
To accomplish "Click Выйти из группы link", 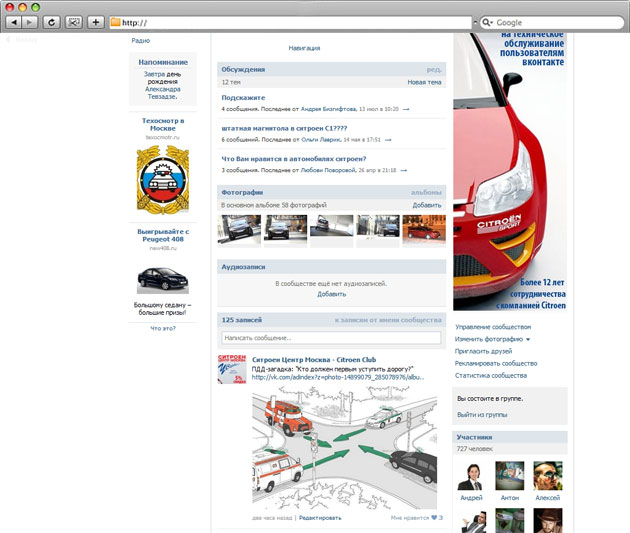I will click(x=482, y=415).
